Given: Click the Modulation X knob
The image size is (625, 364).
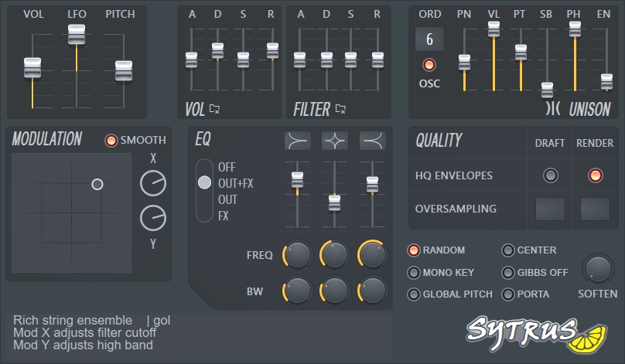Looking at the screenshot, I should [x=153, y=183].
